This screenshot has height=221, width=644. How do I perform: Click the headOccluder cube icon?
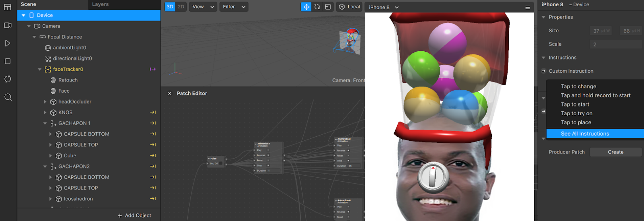pos(53,102)
